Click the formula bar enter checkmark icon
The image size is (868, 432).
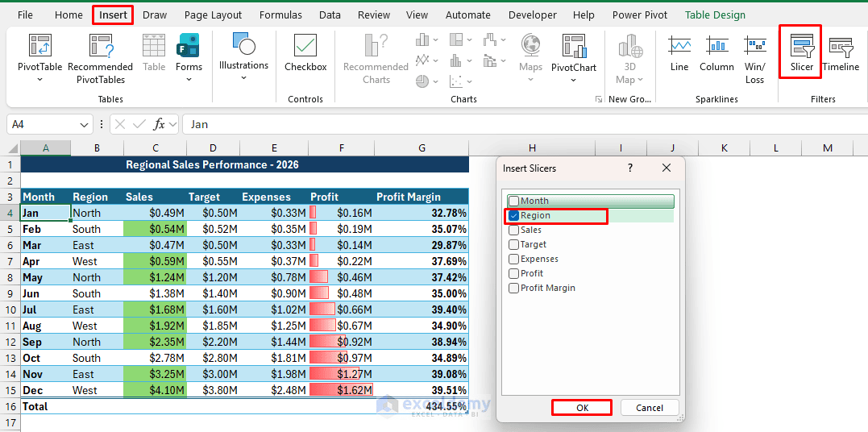coord(139,125)
